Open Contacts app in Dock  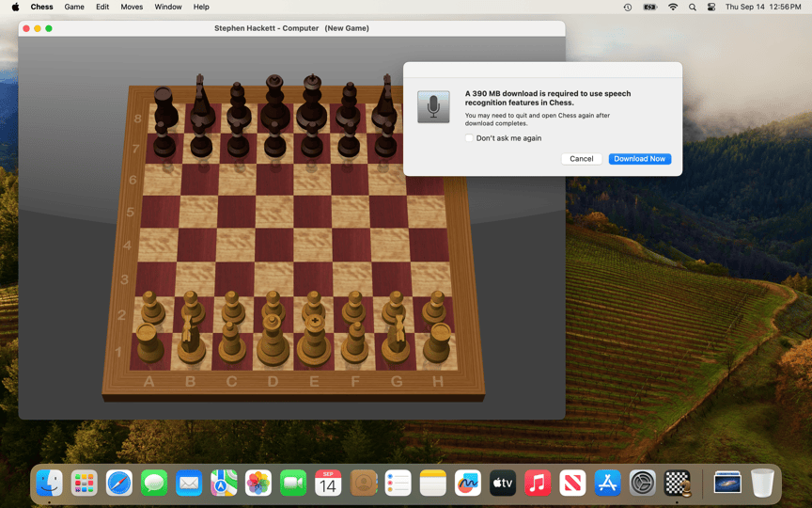363,484
